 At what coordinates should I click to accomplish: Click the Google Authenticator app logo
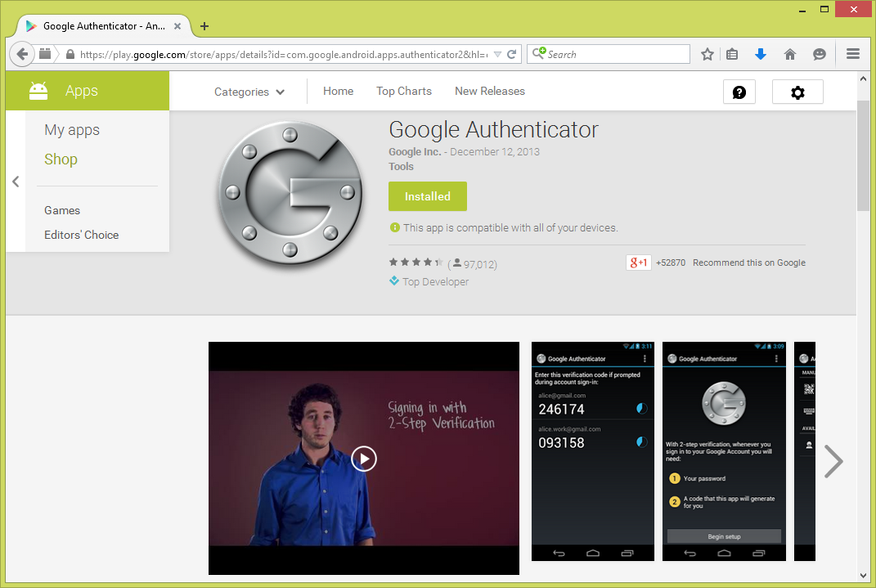point(290,195)
